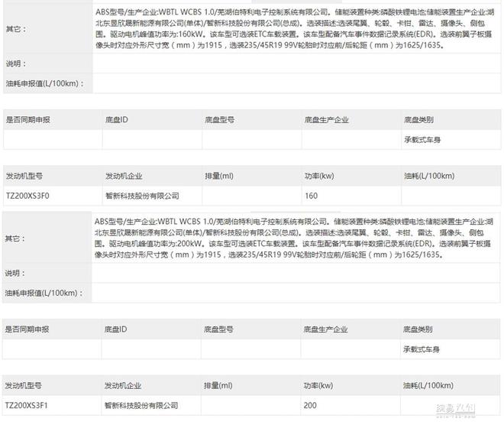Click 油耗(L/100km) header in the TZ200XS3F1 table
This screenshot has height=428, width=504.
click(428, 385)
